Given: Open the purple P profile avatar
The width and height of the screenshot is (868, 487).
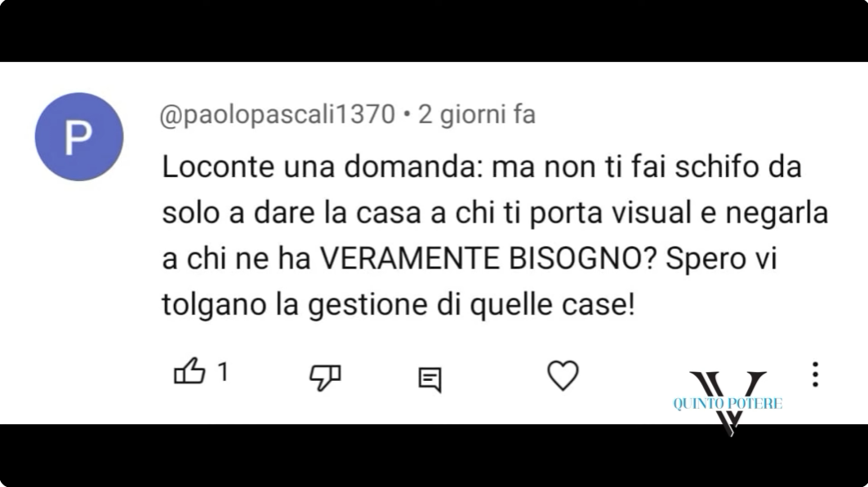Looking at the screenshot, I should pyautogui.click(x=79, y=136).
